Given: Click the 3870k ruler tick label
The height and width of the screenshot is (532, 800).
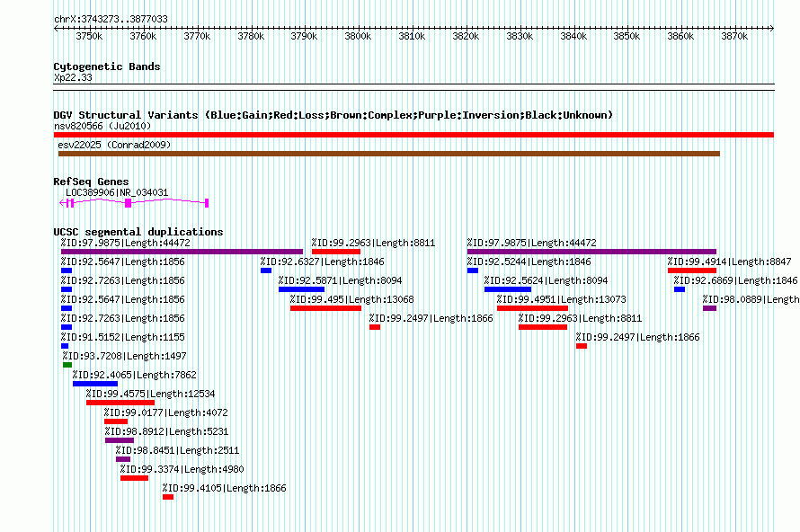Looking at the screenshot, I should click(734, 36).
